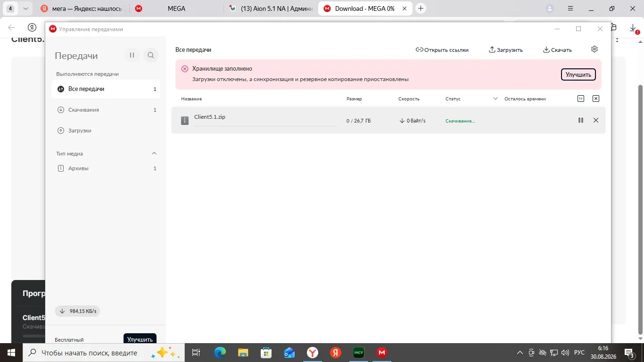
Task: Click Улучшить button in bottom sidebar
Action: (140, 339)
